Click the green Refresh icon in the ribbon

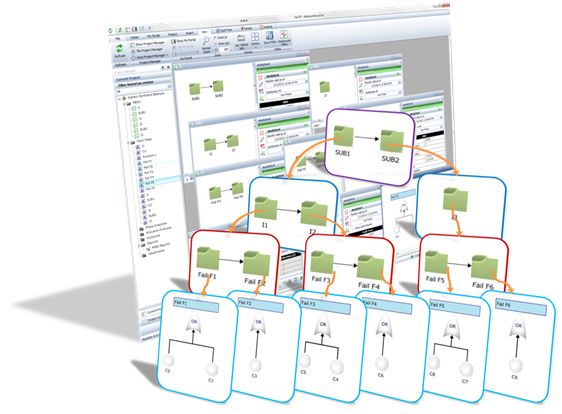[x=119, y=48]
